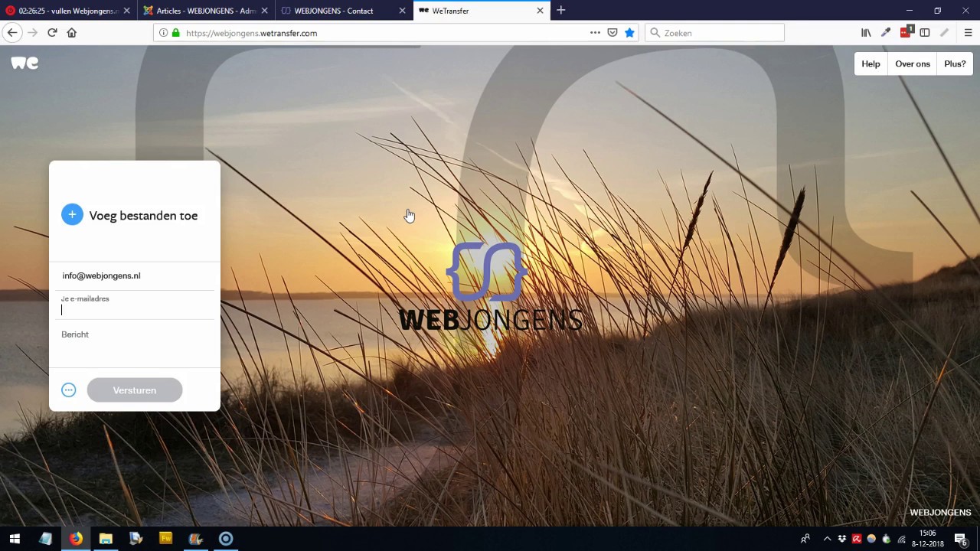Open the browser home page icon
This screenshot has height=551, width=980.
(72, 33)
